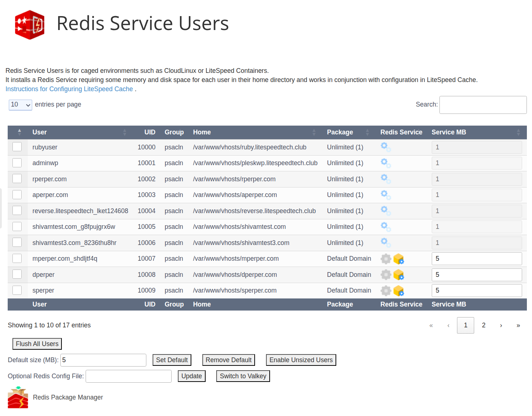The width and height of the screenshot is (532, 416).
Task: Open Instructions for Configuring LiteSpeed Cache
Action: coord(69,89)
